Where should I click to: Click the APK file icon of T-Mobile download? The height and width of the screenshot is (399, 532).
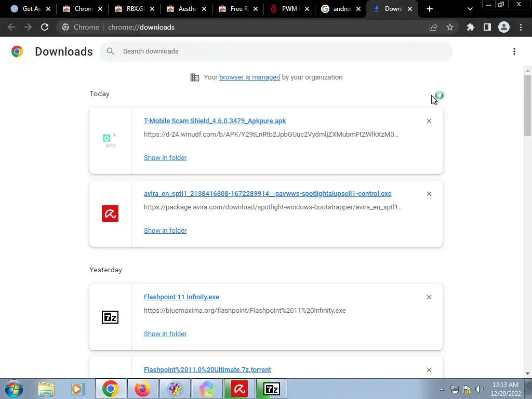tap(110, 140)
